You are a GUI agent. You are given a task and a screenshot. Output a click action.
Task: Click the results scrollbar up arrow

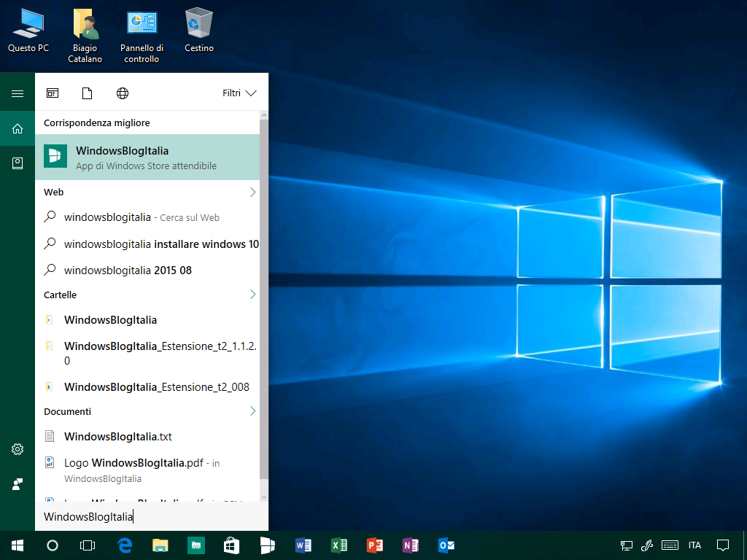[264, 115]
